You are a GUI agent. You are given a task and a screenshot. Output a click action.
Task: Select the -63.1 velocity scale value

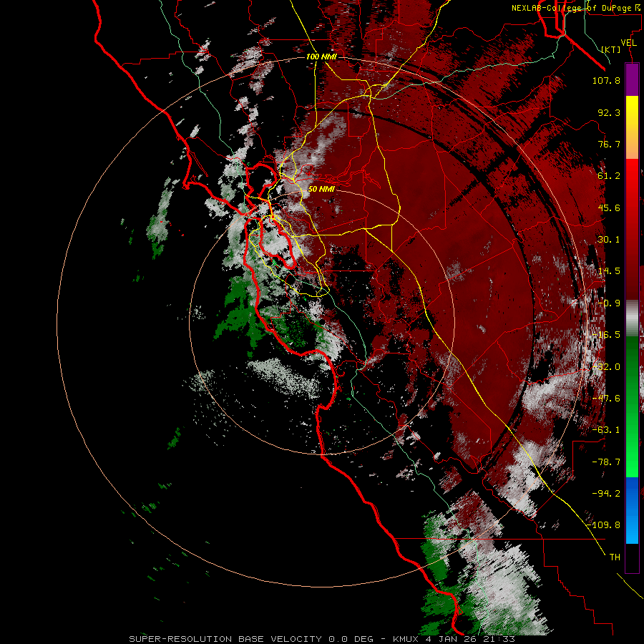point(606,430)
